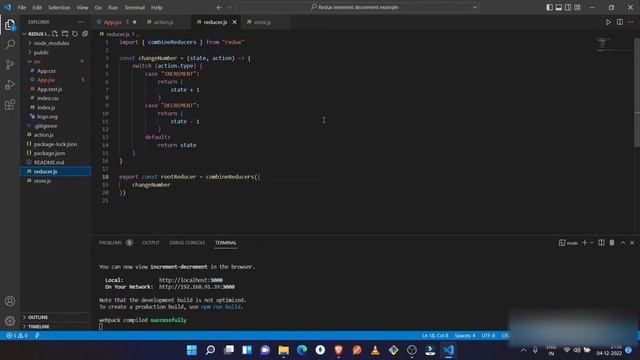The width and height of the screenshot is (640, 360).
Task: Open the Selection menu
Action: [x=59, y=7]
